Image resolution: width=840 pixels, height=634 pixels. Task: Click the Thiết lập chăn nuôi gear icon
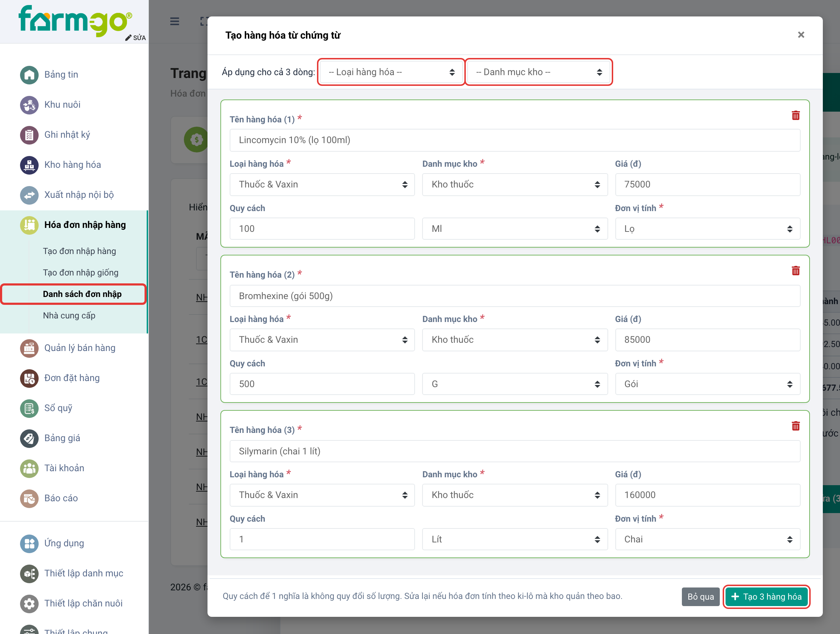[29, 603]
